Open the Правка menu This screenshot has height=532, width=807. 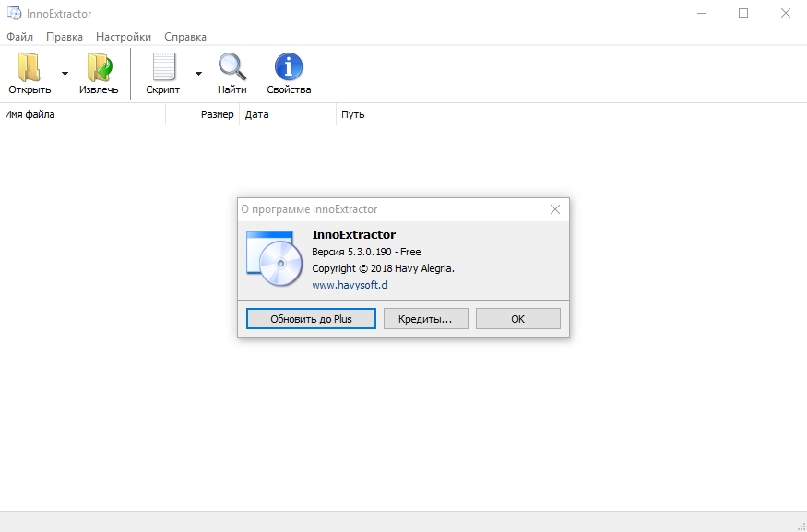(65, 37)
